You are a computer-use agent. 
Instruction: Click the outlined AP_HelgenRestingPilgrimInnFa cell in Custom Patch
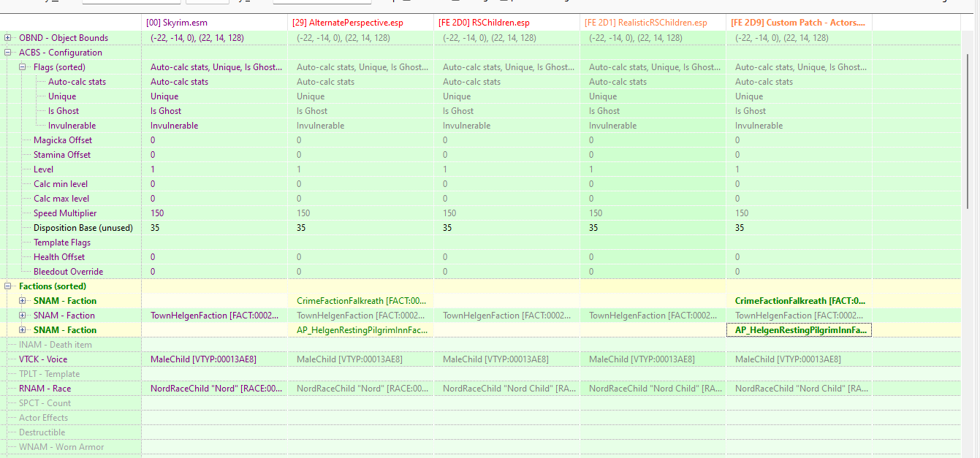pyautogui.click(x=799, y=330)
